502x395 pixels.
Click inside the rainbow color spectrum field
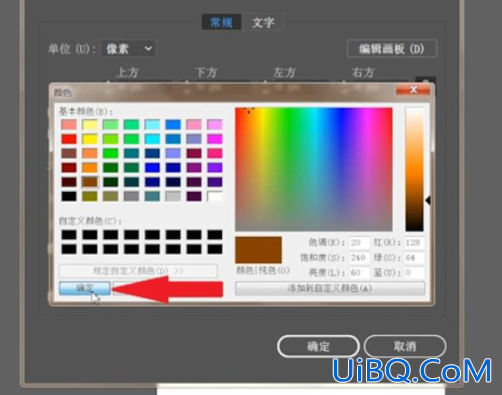(x=314, y=169)
